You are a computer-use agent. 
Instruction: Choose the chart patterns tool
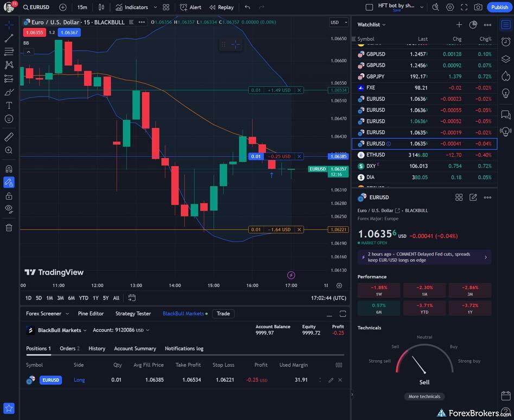9,65
